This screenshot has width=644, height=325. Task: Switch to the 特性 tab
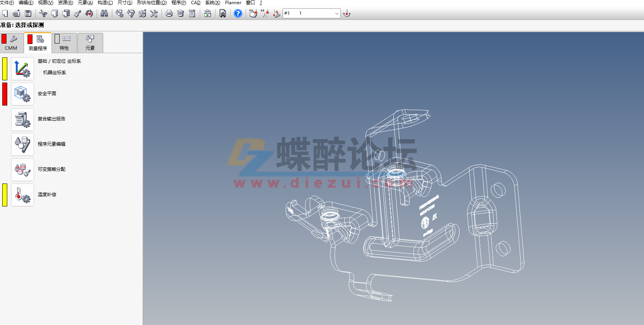point(64,43)
